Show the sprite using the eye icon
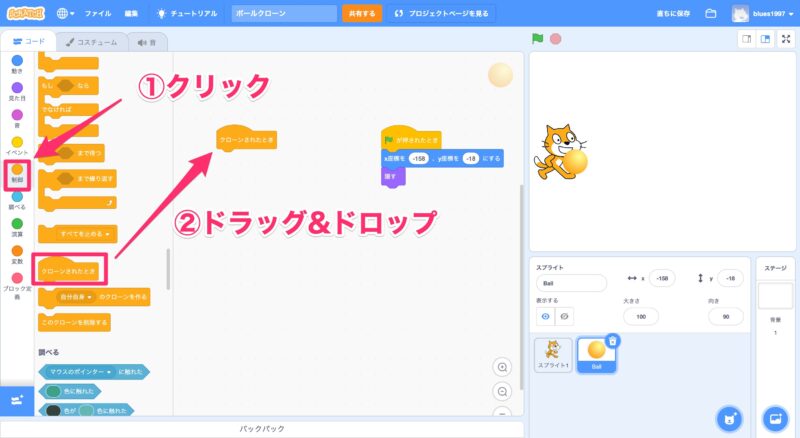The width and height of the screenshot is (800, 438). coord(546,316)
